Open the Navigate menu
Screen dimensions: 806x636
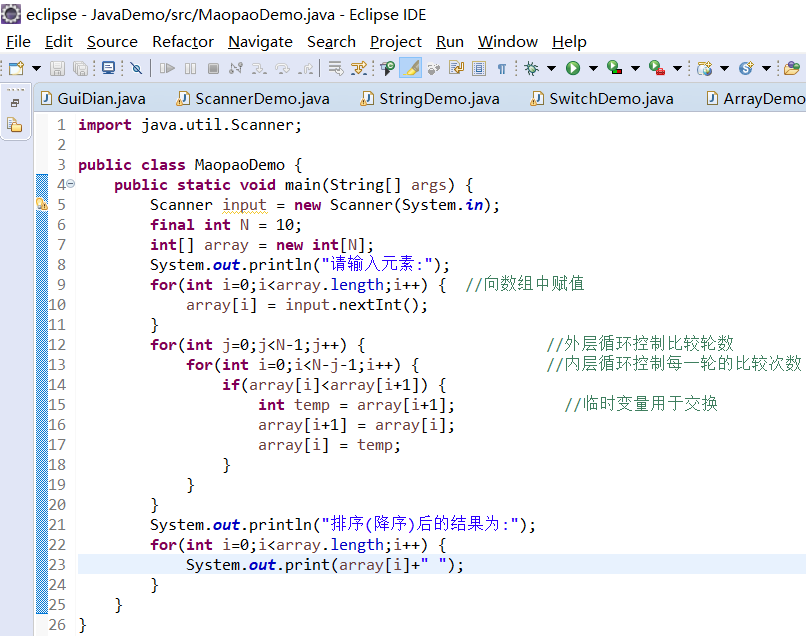pos(260,42)
